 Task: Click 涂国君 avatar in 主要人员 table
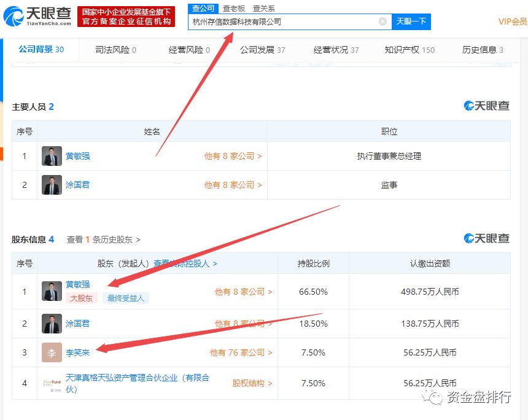click(52, 185)
